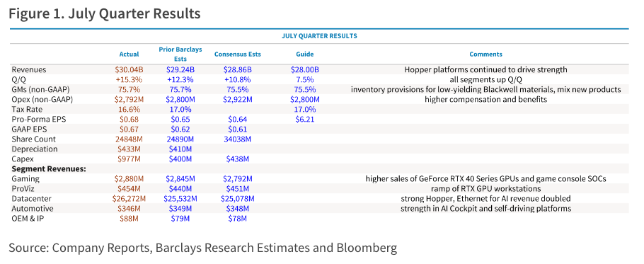Select the '24848M' actual share count
The height and width of the screenshot is (264, 644).
click(129, 139)
